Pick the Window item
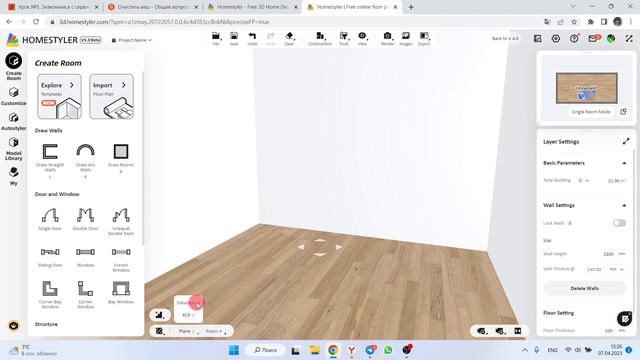The width and height of the screenshot is (640, 360). (x=85, y=257)
